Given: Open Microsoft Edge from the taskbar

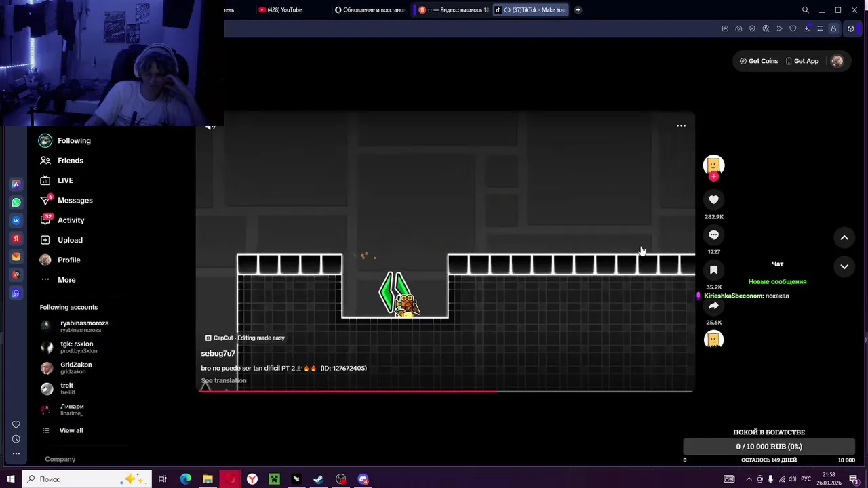Looking at the screenshot, I should coord(186,479).
